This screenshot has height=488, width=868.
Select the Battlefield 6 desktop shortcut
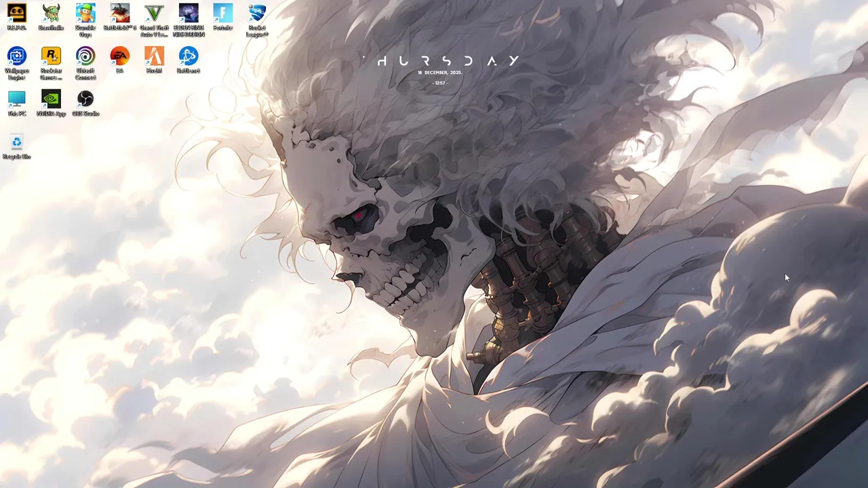[x=120, y=17]
